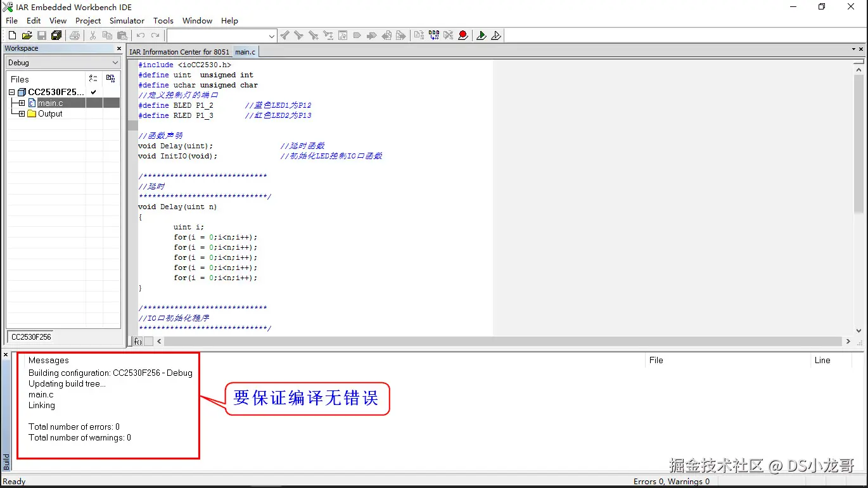Open the Tools menu
This screenshot has width=868, height=488.
(163, 20)
